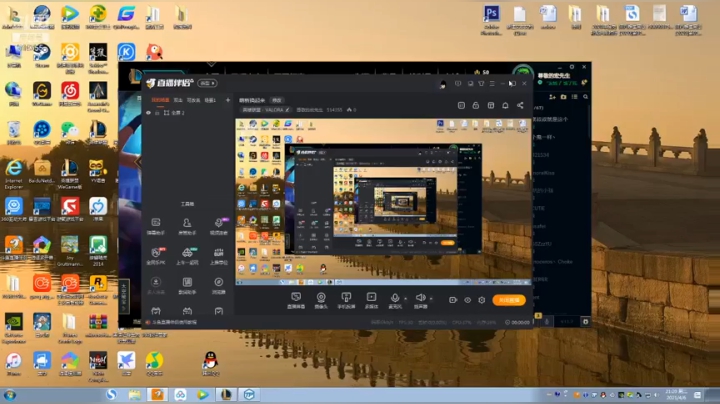This screenshot has width=720, height=404.
Task: Switch to the second scene tab
Action: pos(178,100)
